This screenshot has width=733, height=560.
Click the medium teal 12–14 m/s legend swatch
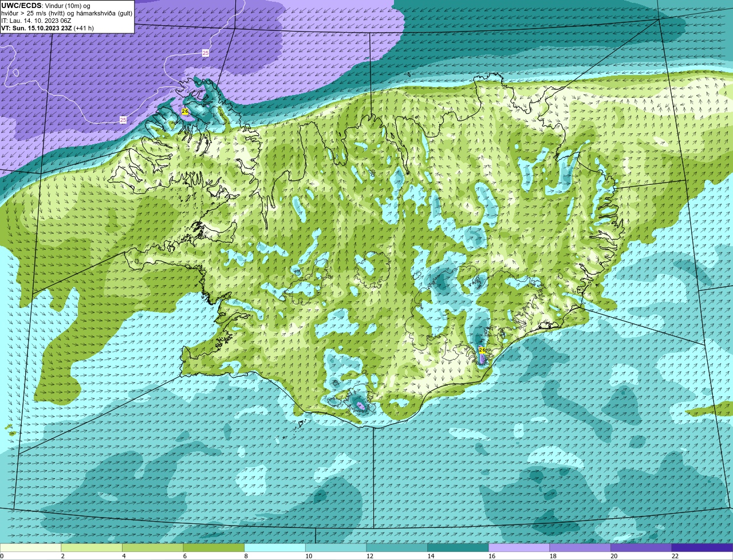(397, 547)
